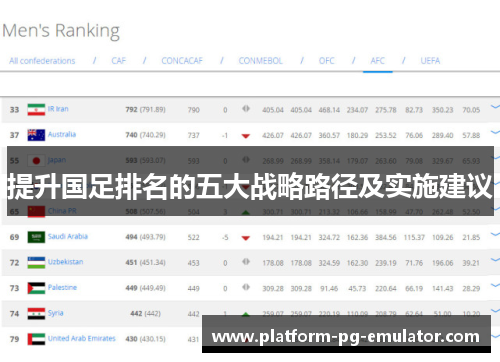Click previous points 737 in Australia row
This screenshot has height=362, width=500.
click(x=194, y=135)
